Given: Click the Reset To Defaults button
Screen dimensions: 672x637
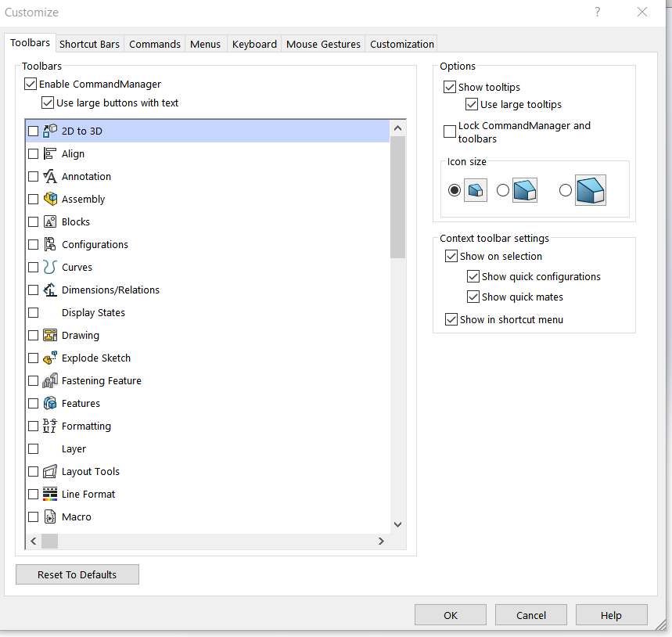Looking at the screenshot, I should [x=77, y=574].
